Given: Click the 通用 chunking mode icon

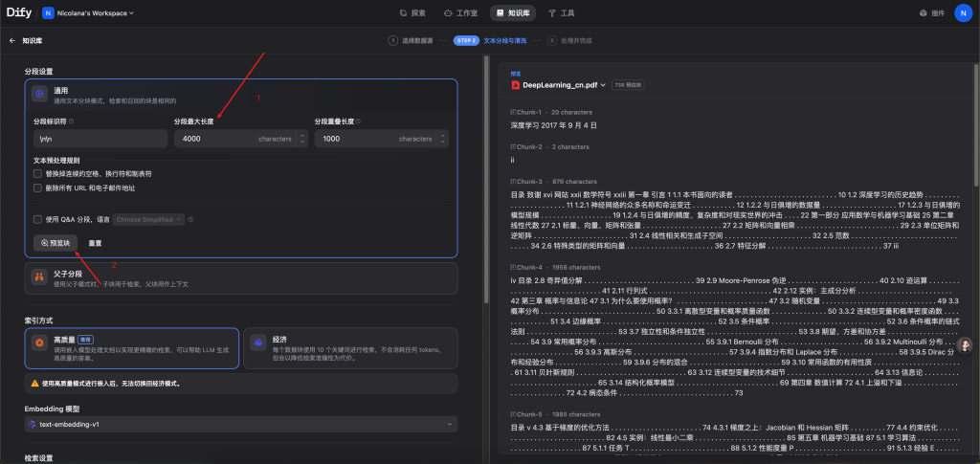Looking at the screenshot, I should pyautogui.click(x=39, y=94).
